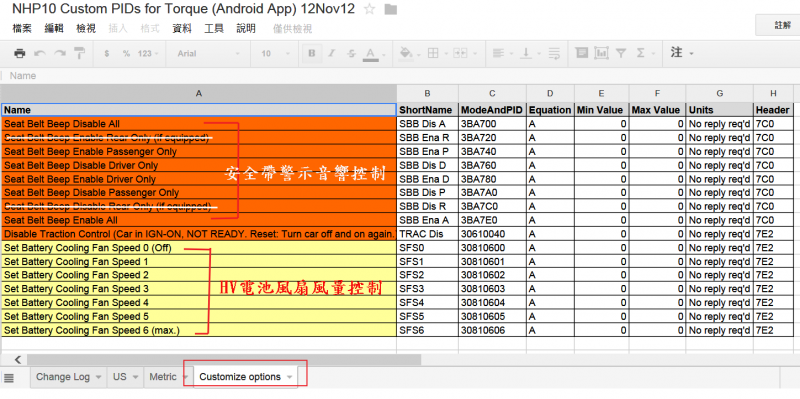Open the US tab dropdown arrow
The image size is (800, 399).
[x=135, y=378]
